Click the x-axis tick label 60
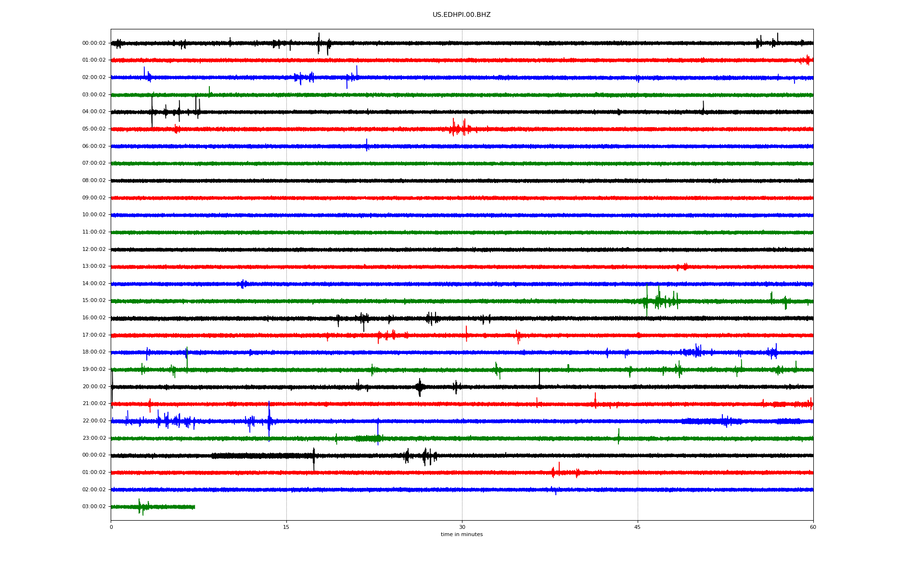Image resolution: width=924 pixels, height=578 pixels. tap(813, 527)
